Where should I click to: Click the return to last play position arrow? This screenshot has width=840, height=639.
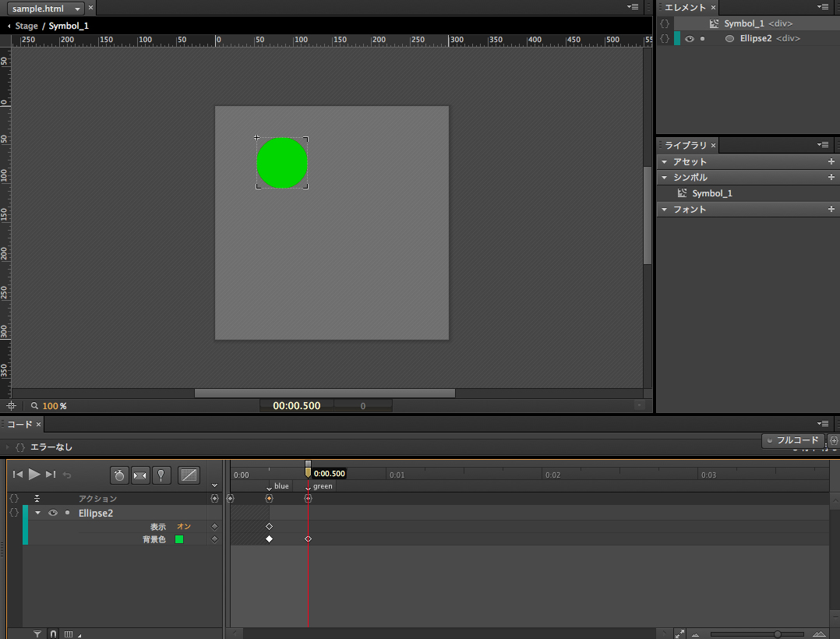coord(67,475)
